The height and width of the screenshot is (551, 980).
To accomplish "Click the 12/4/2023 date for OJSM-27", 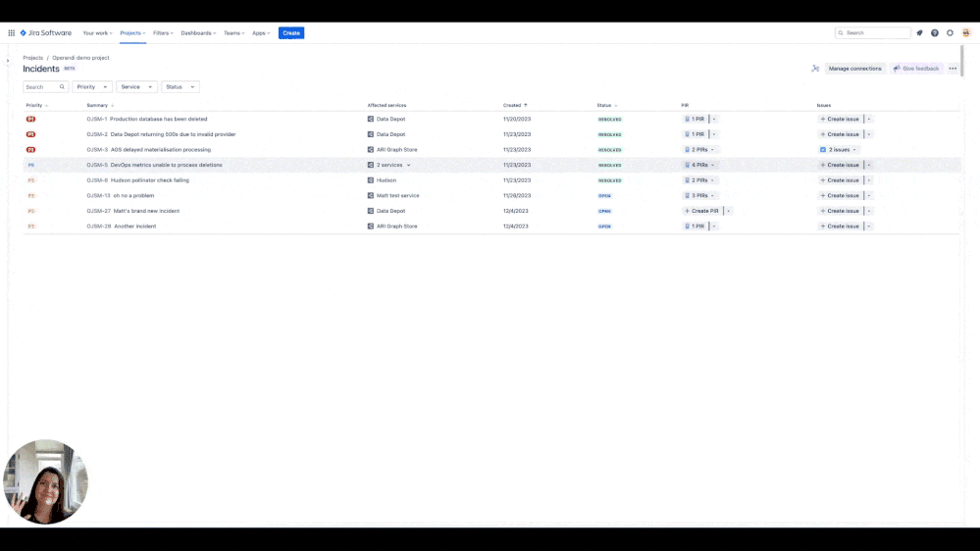I will (516, 211).
